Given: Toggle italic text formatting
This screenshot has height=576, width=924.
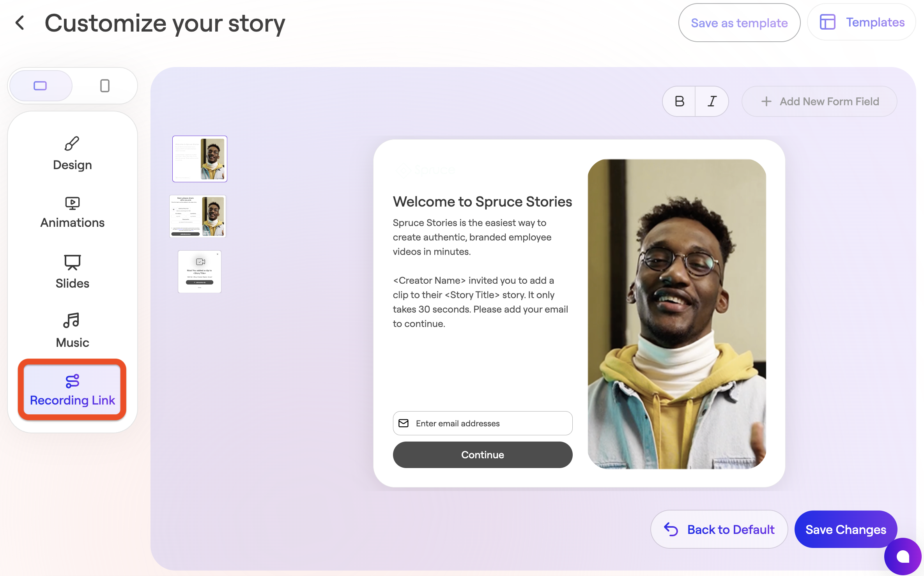Looking at the screenshot, I should [x=712, y=101].
